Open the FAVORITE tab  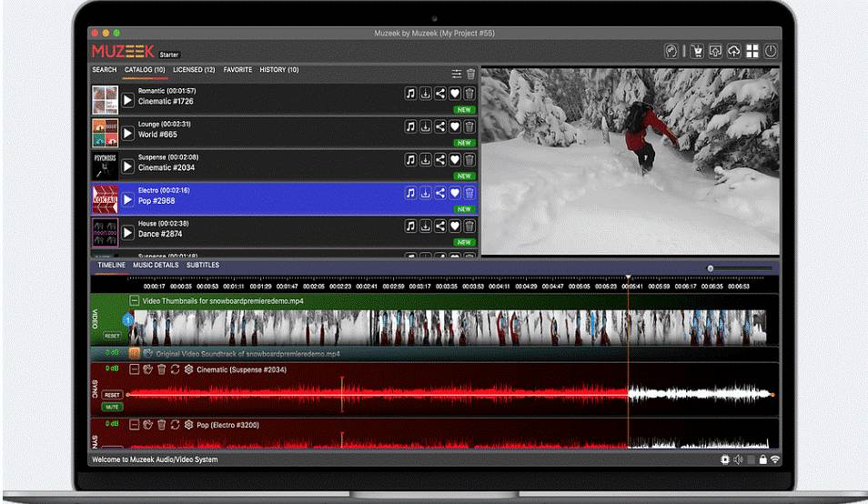tap(237, 70)
